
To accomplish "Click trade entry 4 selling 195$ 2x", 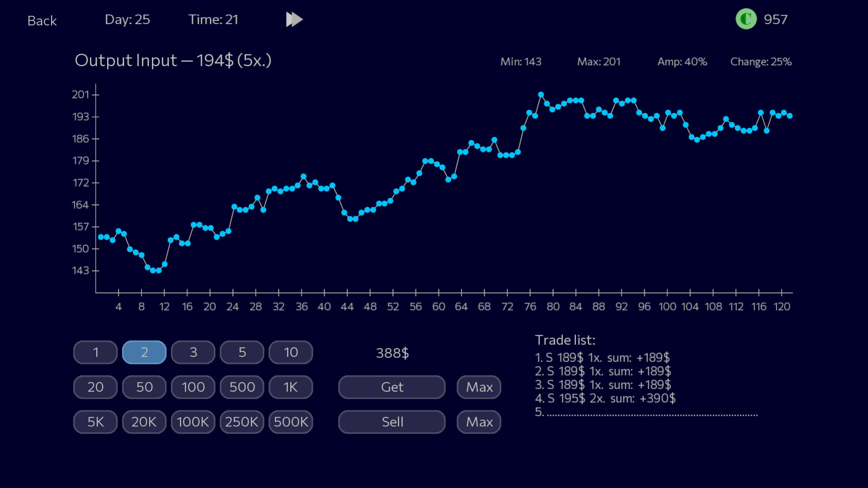I will click(605, 399).
